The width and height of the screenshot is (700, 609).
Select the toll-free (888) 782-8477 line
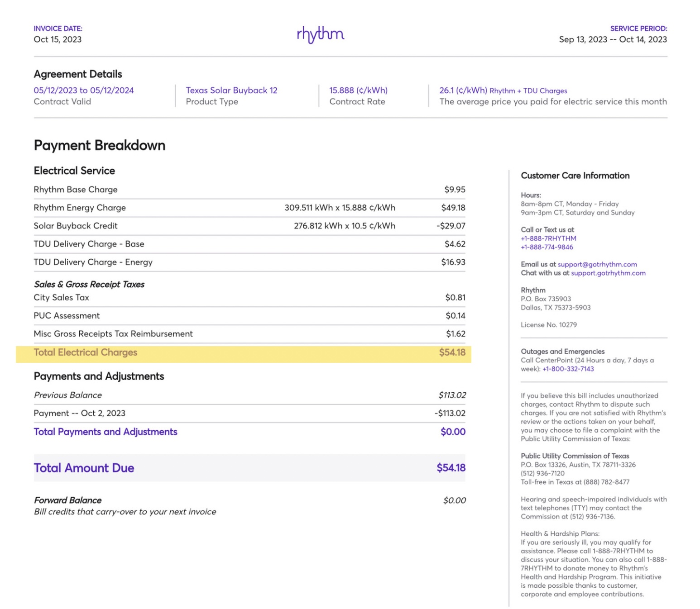coord(575,482)
